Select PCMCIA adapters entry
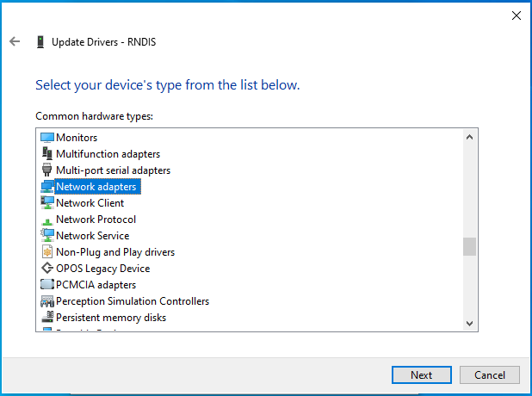This screenshot has height=396, width=532. point(96,285)
